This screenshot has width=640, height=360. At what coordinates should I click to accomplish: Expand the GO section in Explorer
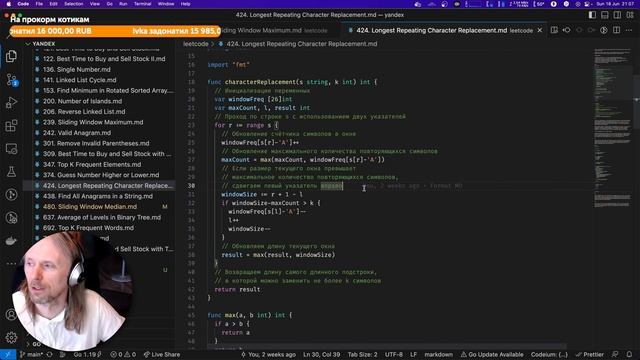click(34, 344)
